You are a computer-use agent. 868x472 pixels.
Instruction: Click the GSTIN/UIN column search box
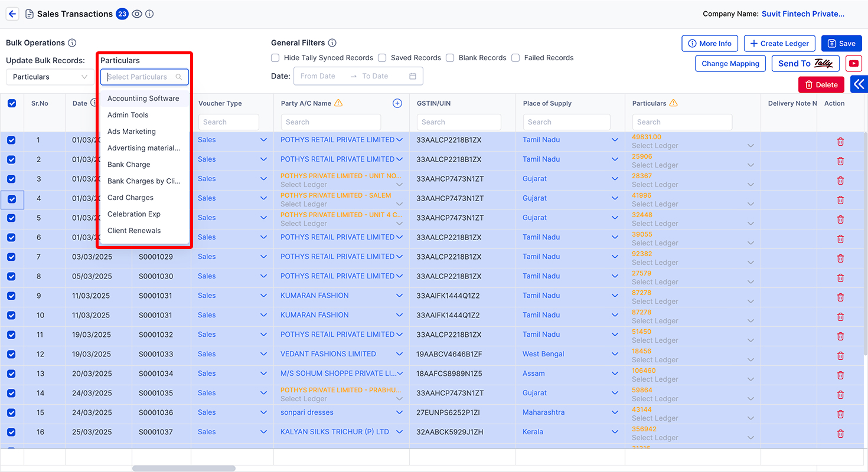click(x=459, y=122)
